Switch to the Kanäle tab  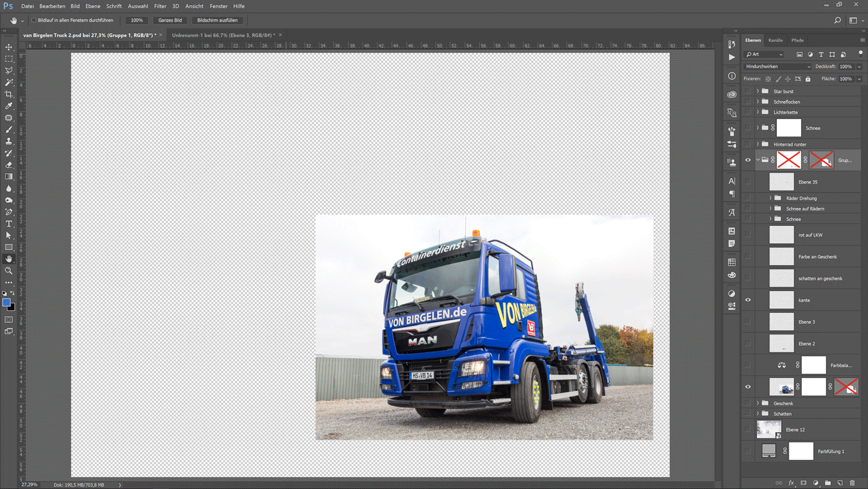click(776, 40)
